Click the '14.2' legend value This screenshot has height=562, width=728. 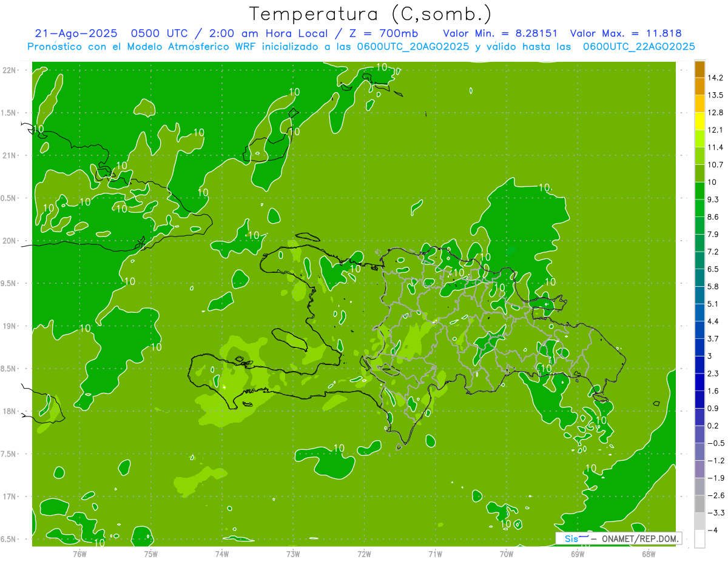point(715,78)
